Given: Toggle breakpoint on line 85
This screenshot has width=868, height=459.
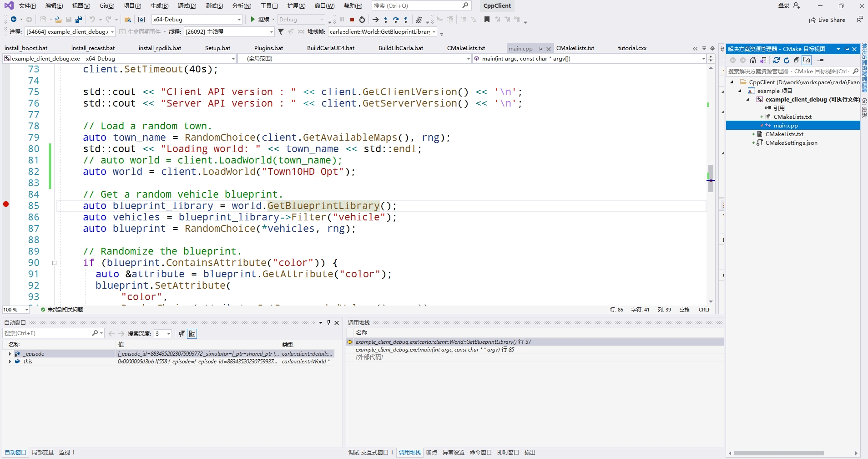Looking at the screenshot, I should (6, 204).
